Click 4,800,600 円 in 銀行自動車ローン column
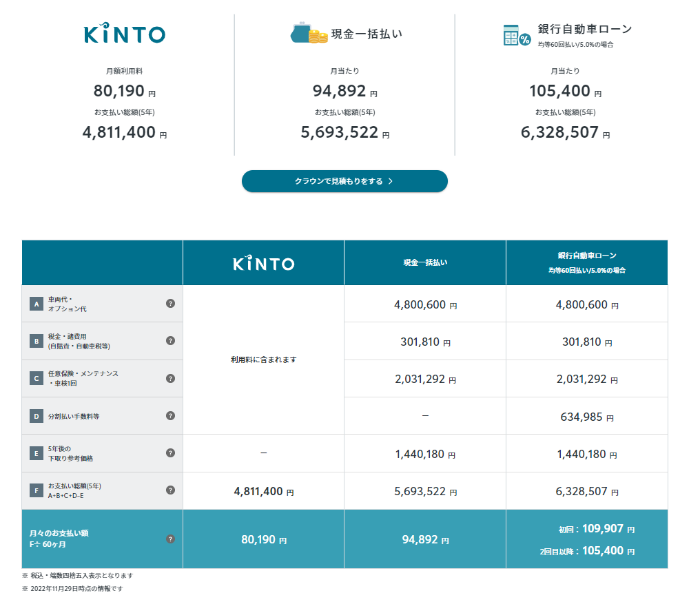The width and height of the screenshot is (700, 593). (587, 304)
